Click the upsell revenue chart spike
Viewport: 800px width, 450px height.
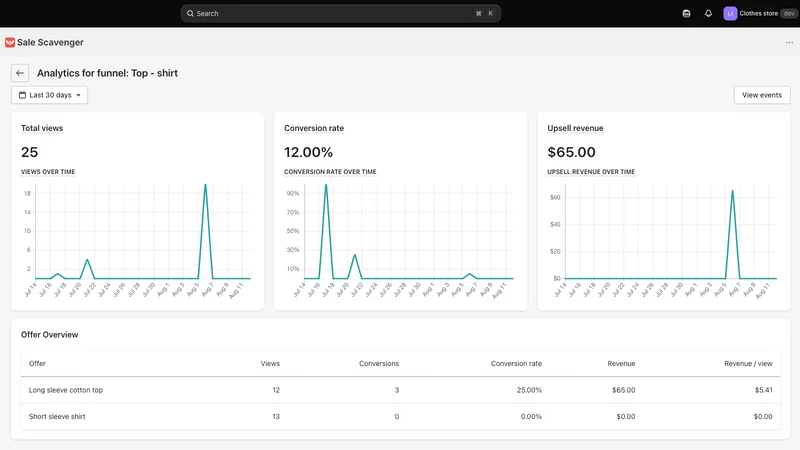pyautogui.click(x=733, y=192)
